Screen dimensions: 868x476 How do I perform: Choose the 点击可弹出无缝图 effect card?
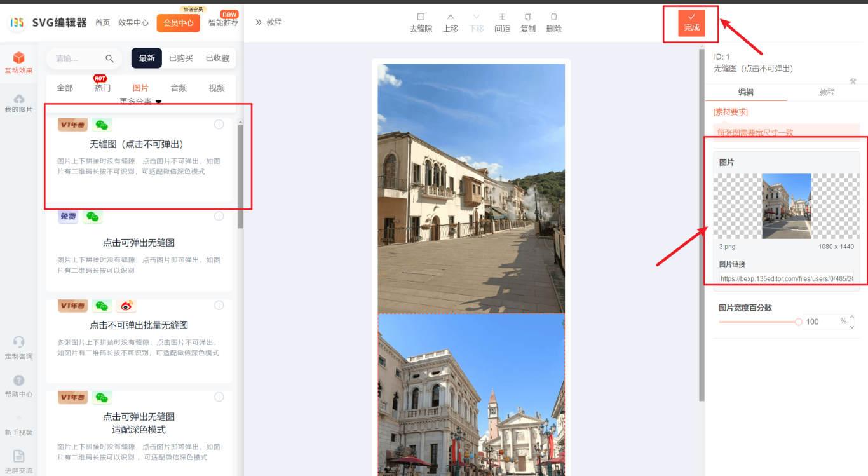coord(139,251)
